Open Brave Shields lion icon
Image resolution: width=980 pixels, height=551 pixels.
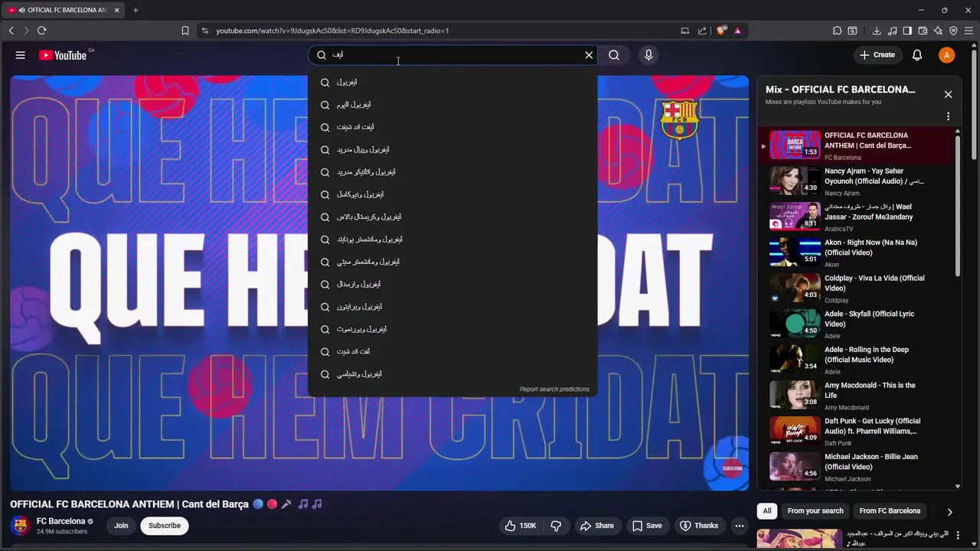click(x=721, y=31)
